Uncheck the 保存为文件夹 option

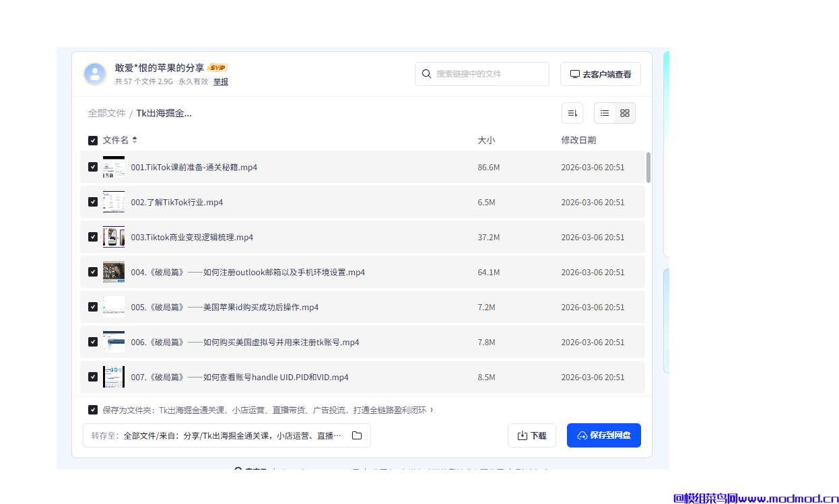tap(93, 410)
